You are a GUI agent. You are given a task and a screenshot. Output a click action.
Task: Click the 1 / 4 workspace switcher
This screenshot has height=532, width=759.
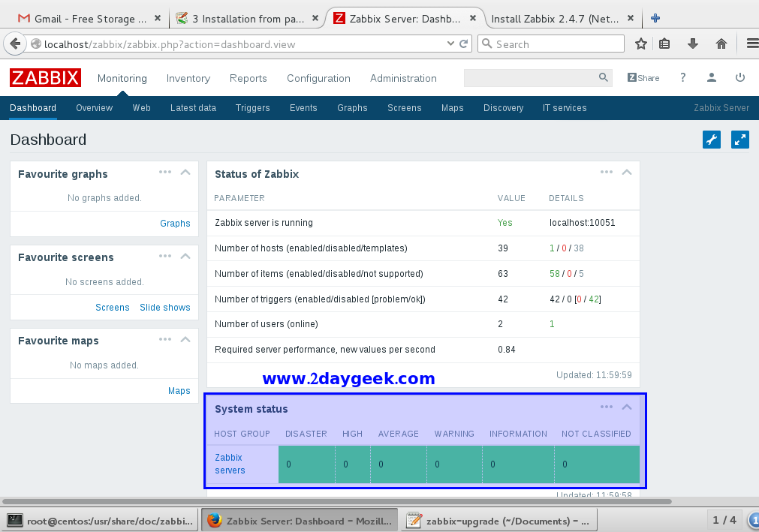point(724,521)
